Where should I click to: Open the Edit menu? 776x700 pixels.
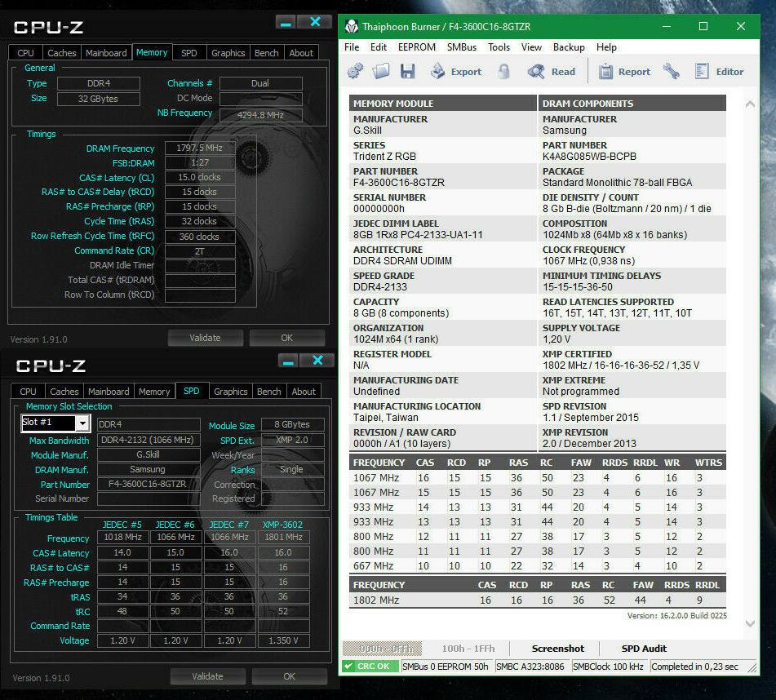click(x=379, y=47)
